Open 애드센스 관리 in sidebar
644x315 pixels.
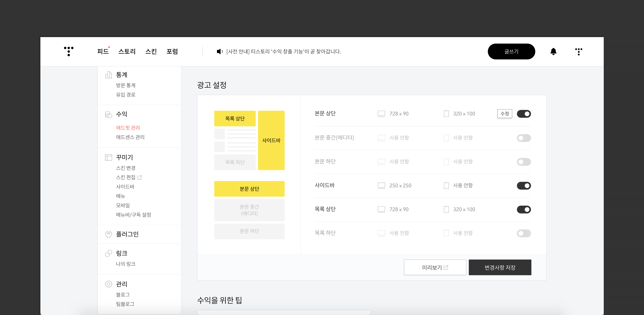130,137
